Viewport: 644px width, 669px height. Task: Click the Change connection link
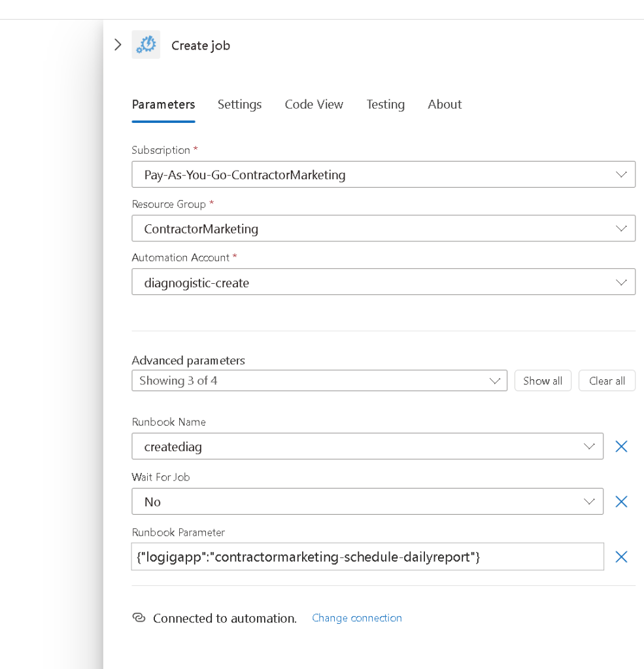(x=357, y=618)
